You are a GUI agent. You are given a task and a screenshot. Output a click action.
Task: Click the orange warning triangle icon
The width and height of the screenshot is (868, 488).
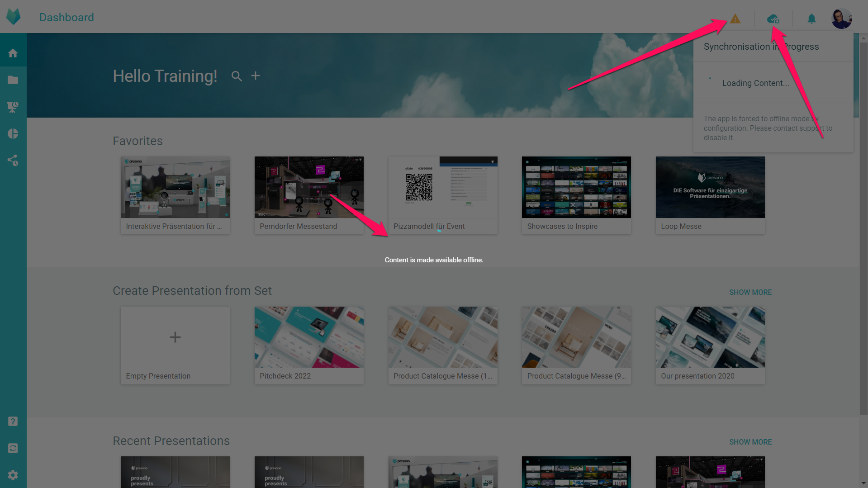pyautogui.click(x=735, y=19)
